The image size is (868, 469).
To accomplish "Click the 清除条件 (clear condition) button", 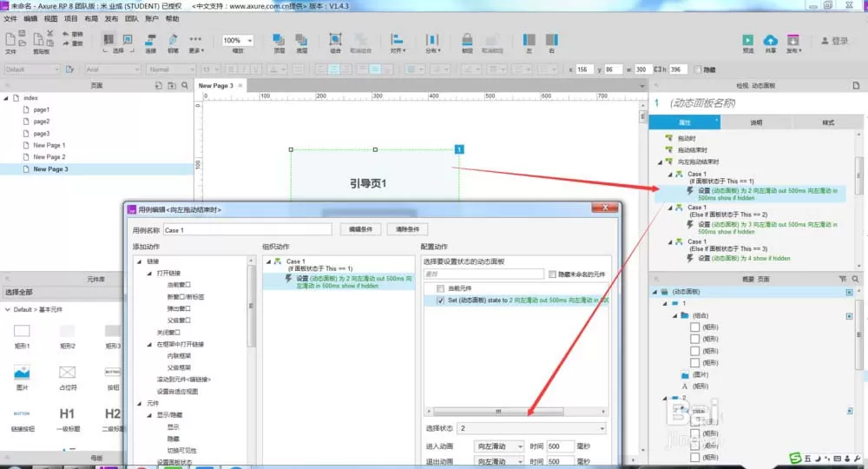I will (x=407, y=229).
